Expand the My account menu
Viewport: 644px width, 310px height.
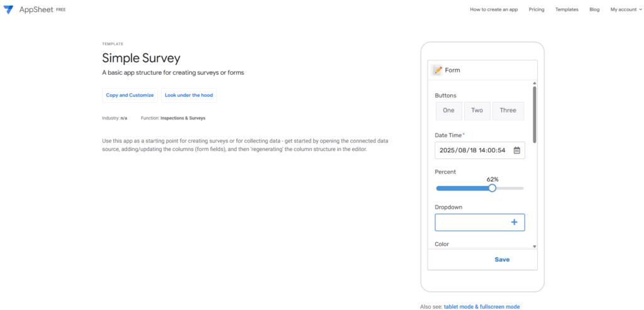(626, 9)
